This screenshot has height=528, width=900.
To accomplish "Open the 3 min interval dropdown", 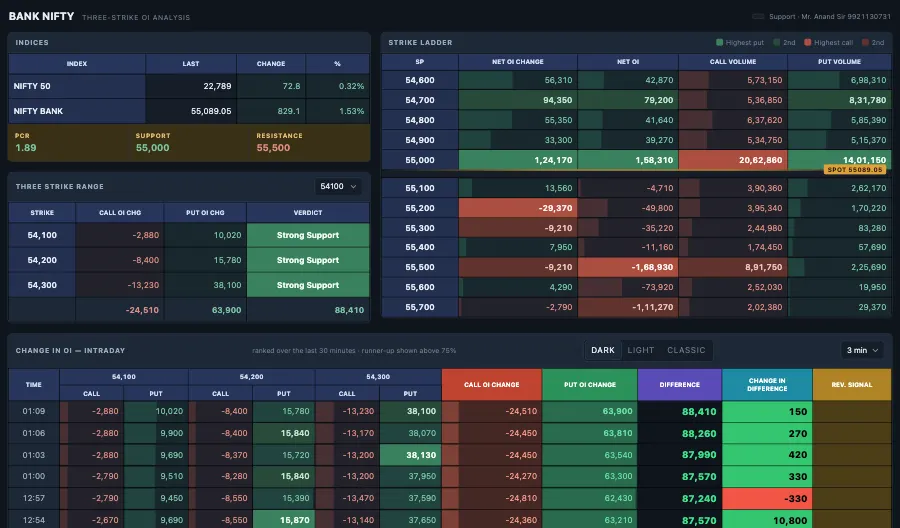I will point(862,350).
